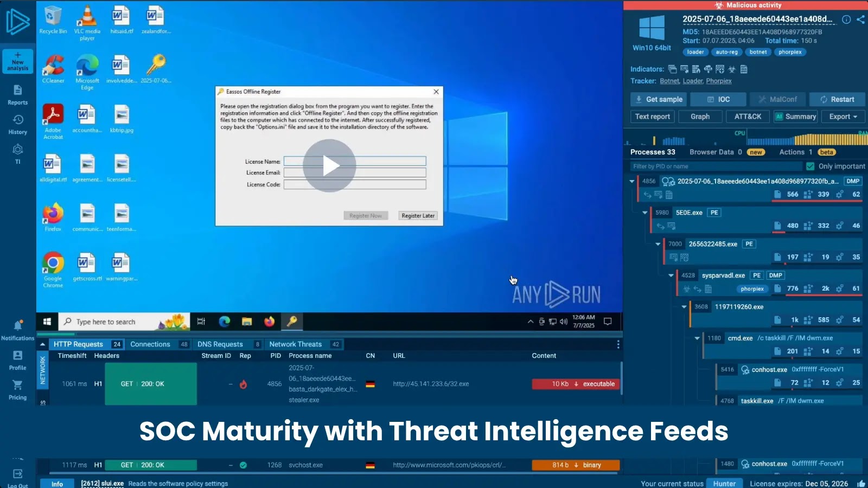Open the ATT&CK matrix
The height and width of the screenshot is (488, 868).
(x=748, y=117)
